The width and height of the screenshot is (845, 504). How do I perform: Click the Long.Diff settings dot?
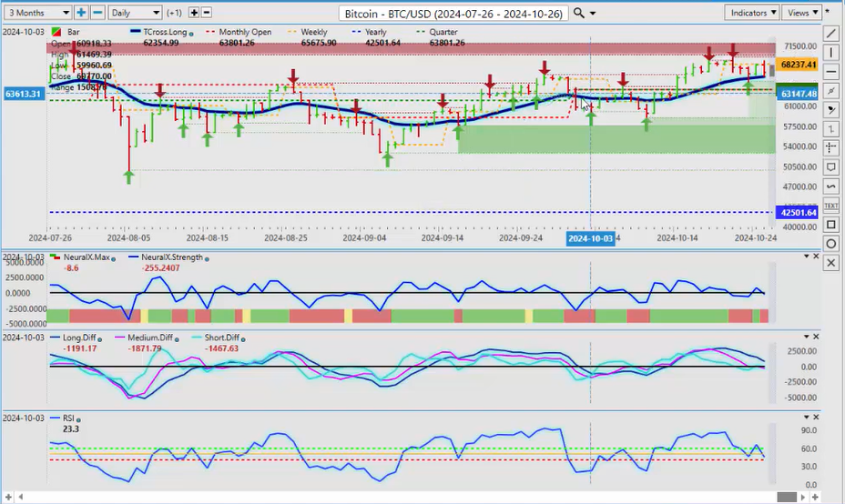[x=99, y=339]
